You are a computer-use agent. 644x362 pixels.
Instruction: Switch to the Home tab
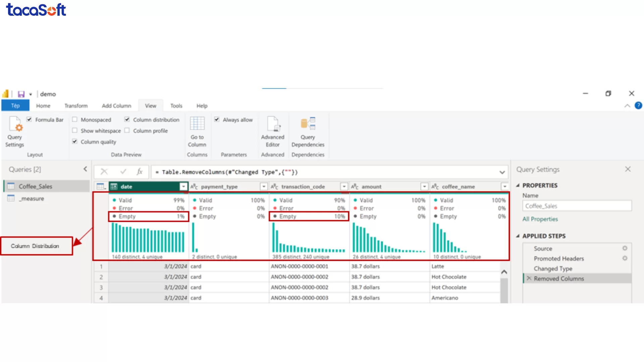(x=43, y=106)
